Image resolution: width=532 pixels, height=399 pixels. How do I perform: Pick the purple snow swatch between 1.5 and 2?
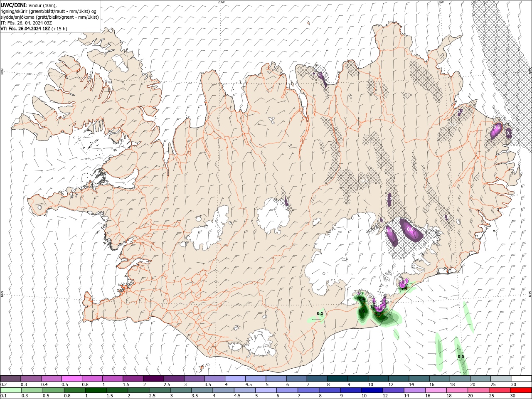tap(133, 378)
